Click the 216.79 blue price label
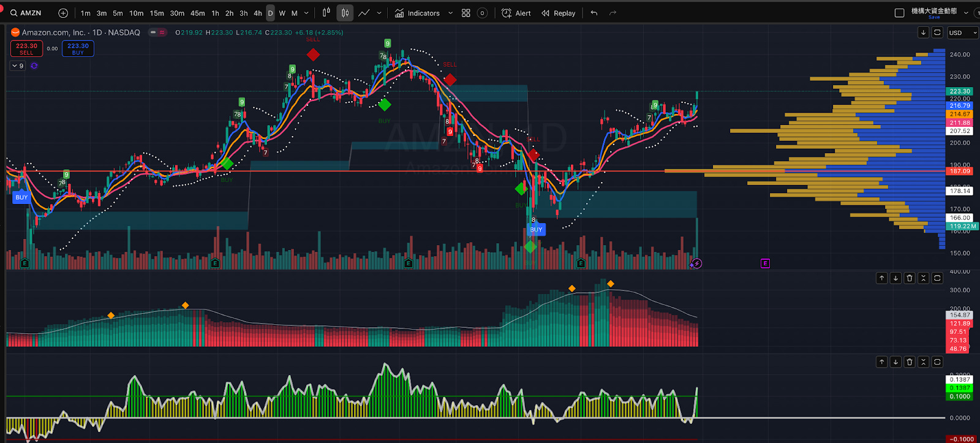The height and width of the screenshot is (443, 980). coord(959,106)
